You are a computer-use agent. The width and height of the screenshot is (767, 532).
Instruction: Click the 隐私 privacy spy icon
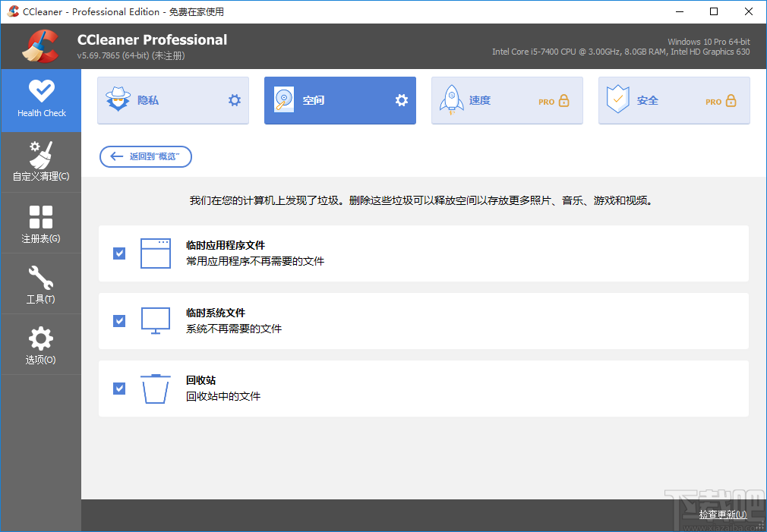coord(118,99)
